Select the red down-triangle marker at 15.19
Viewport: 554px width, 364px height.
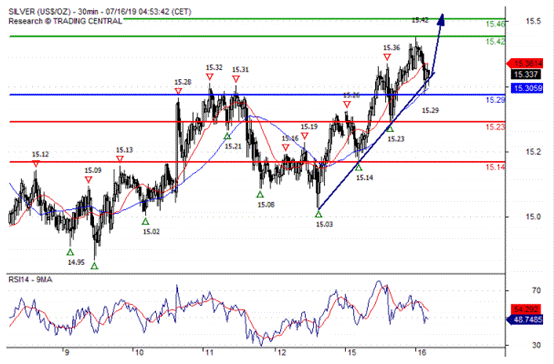point(305,136)
